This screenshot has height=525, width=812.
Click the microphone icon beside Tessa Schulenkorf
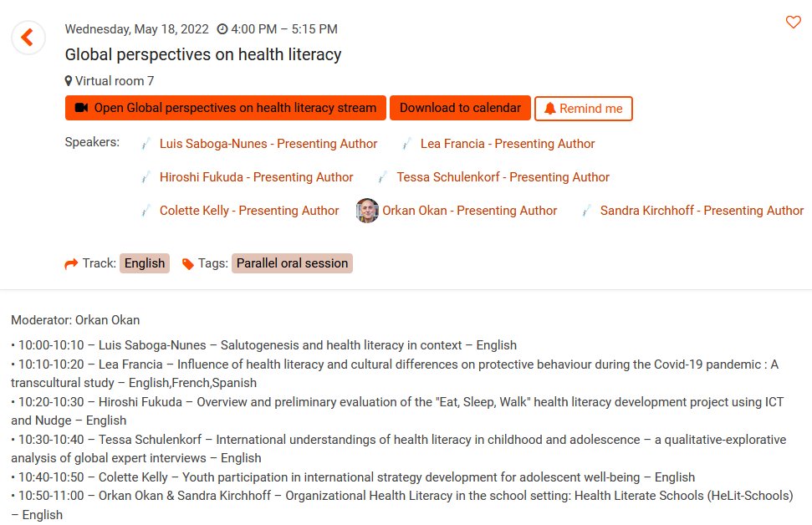(x=384, y=177)
